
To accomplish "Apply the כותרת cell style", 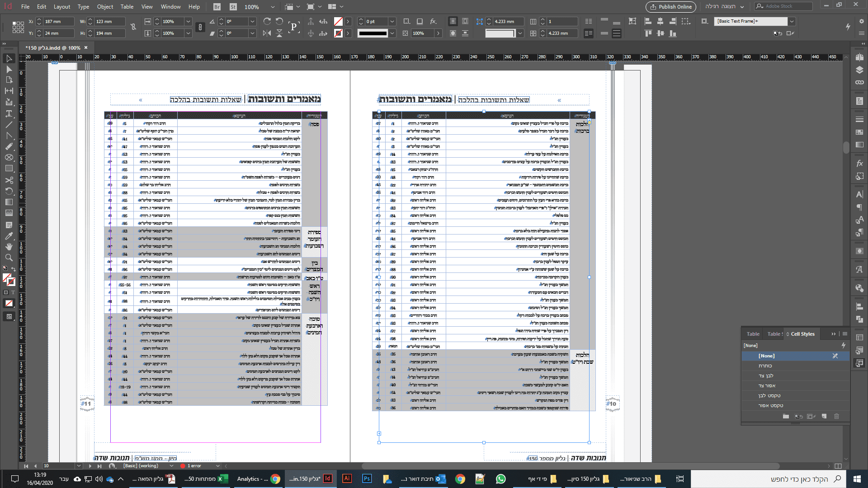I will point(765,366).
